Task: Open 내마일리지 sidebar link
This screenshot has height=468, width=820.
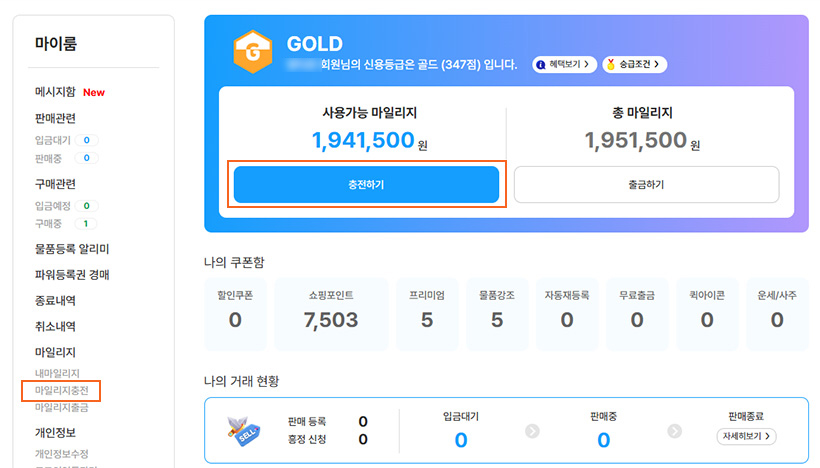Action: coord(57,373)
